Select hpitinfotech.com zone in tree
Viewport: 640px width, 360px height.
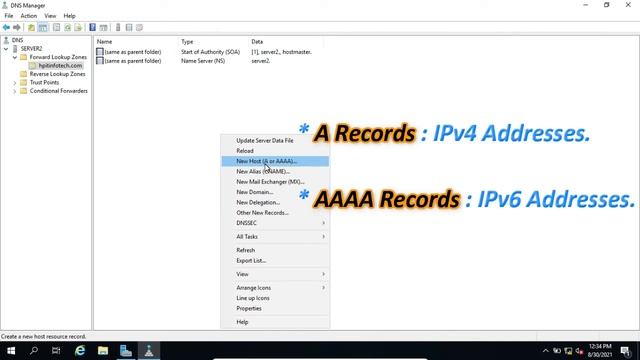(x=60, y=65)
